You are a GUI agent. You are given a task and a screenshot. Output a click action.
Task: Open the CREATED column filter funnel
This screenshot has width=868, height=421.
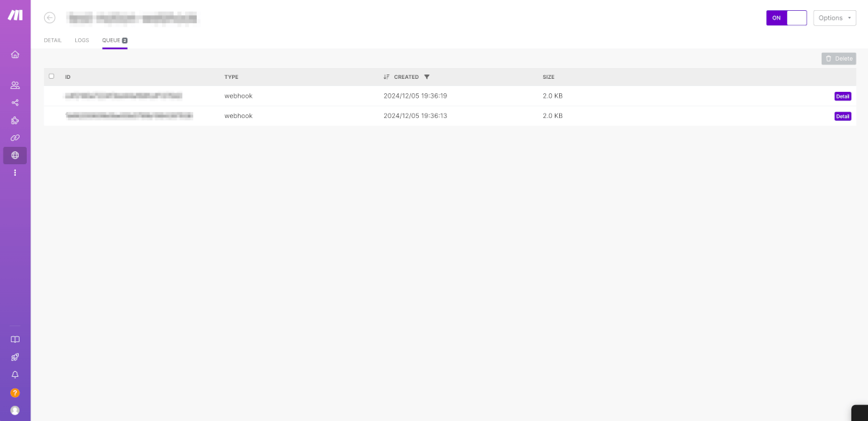pos(427,77)
